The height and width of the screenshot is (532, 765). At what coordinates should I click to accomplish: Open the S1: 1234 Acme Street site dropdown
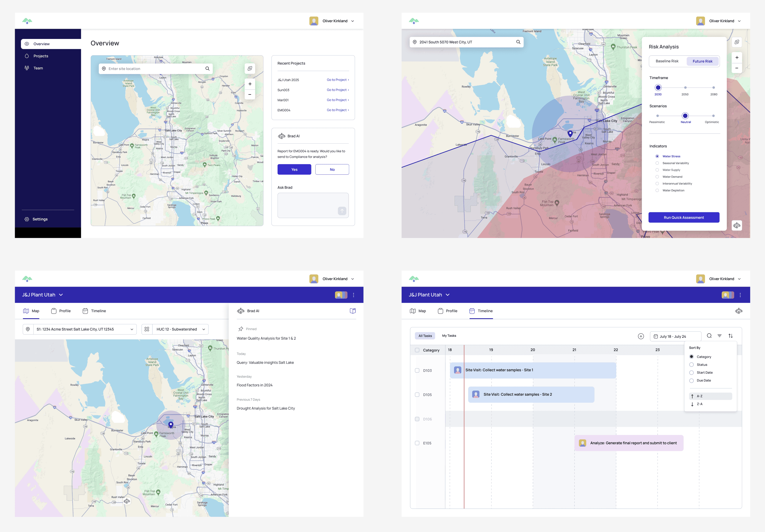[80, 329]
